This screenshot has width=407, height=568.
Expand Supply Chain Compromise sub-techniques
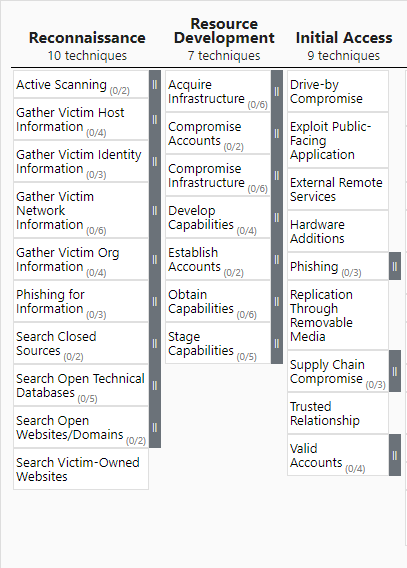click(x=395, y=371)
